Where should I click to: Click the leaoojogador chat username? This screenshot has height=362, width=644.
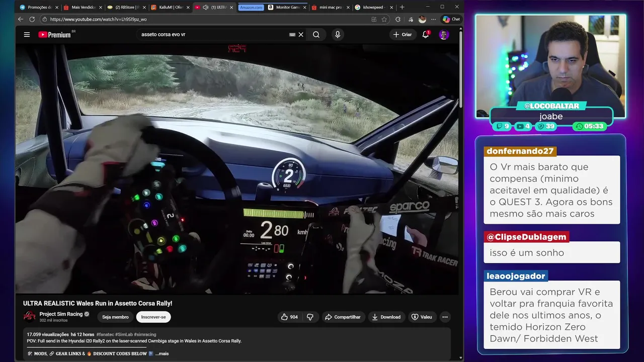point(516,276)
